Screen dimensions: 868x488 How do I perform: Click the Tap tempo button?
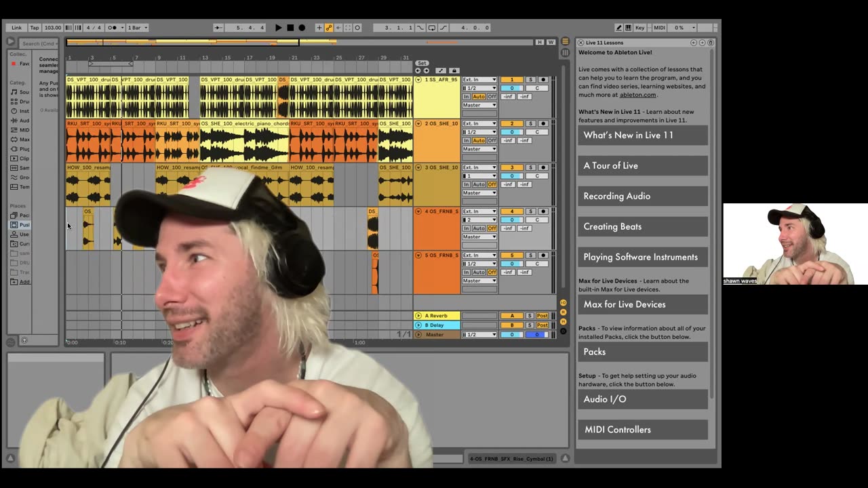(35, 28)
